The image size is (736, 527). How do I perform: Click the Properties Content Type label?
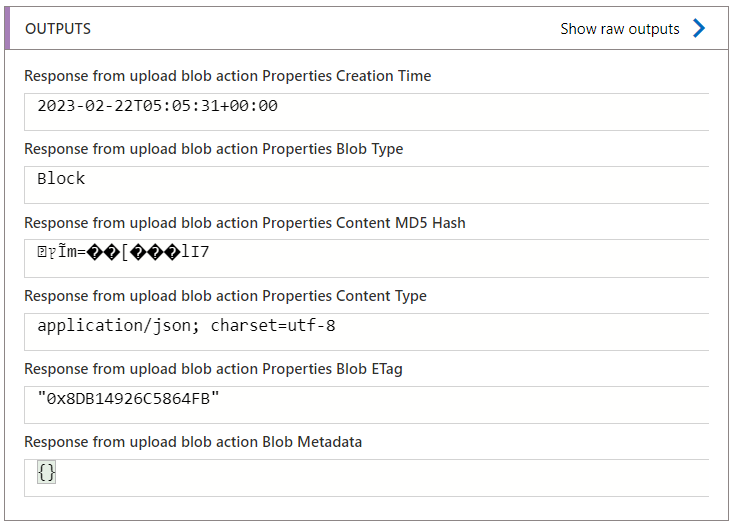(x=225, y=296)
